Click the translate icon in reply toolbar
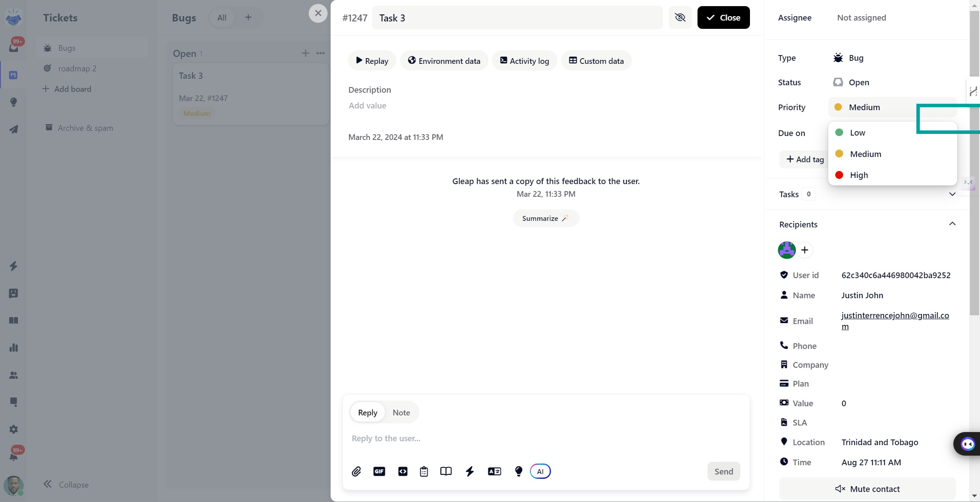This screenshot has height=502, width=980. (495, 471)
